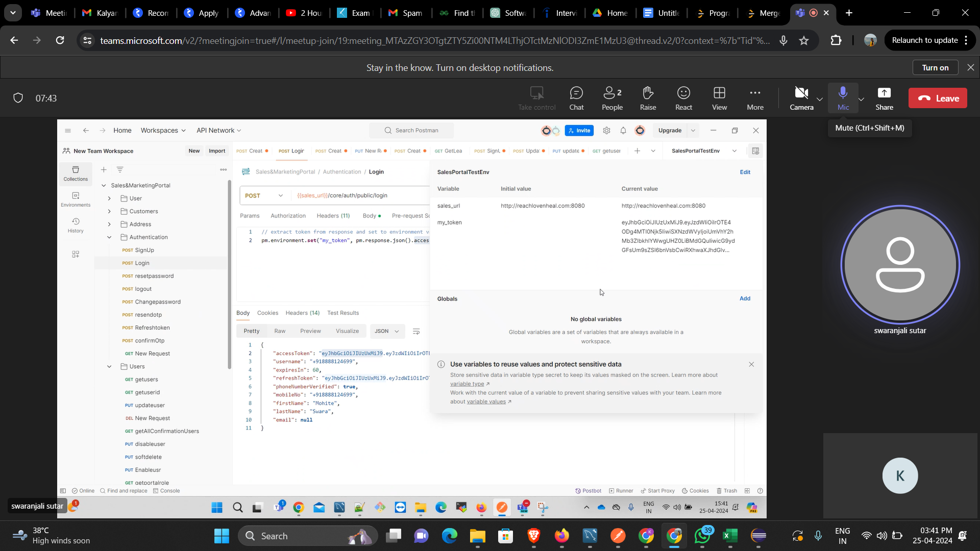Create new collection with plus icon
This screenshot has width=980, height=551.
tap(104, 170)
